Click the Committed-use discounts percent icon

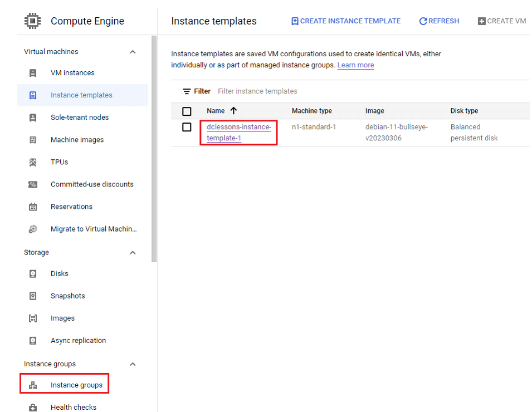click(x=33, y=184)
